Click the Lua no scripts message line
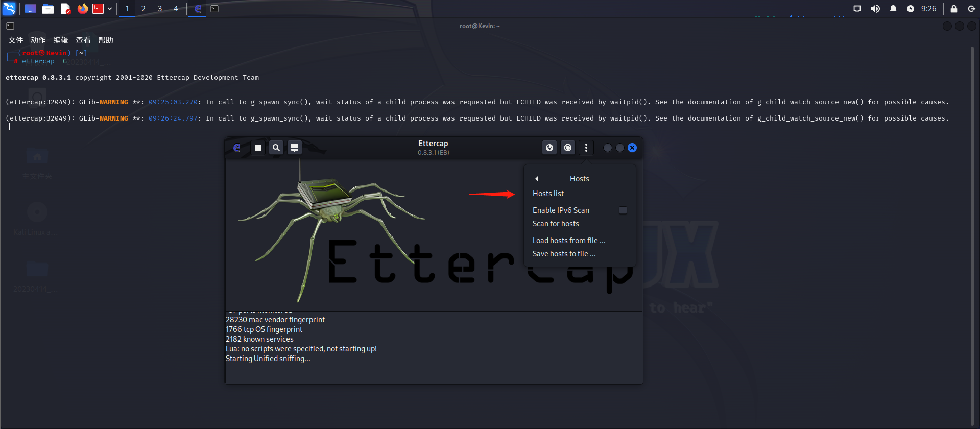This screenshot has width=980, height=429. point(301,349)
